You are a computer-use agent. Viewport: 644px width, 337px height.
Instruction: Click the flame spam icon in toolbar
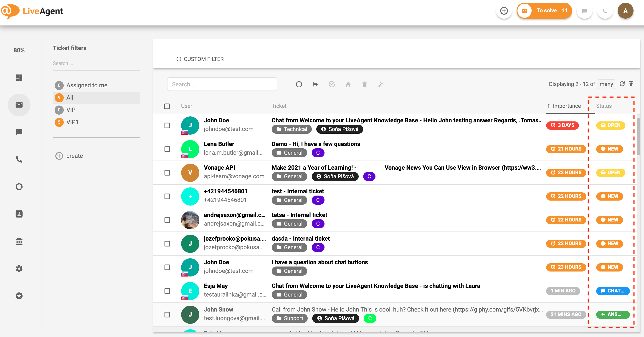pos(348,84)
